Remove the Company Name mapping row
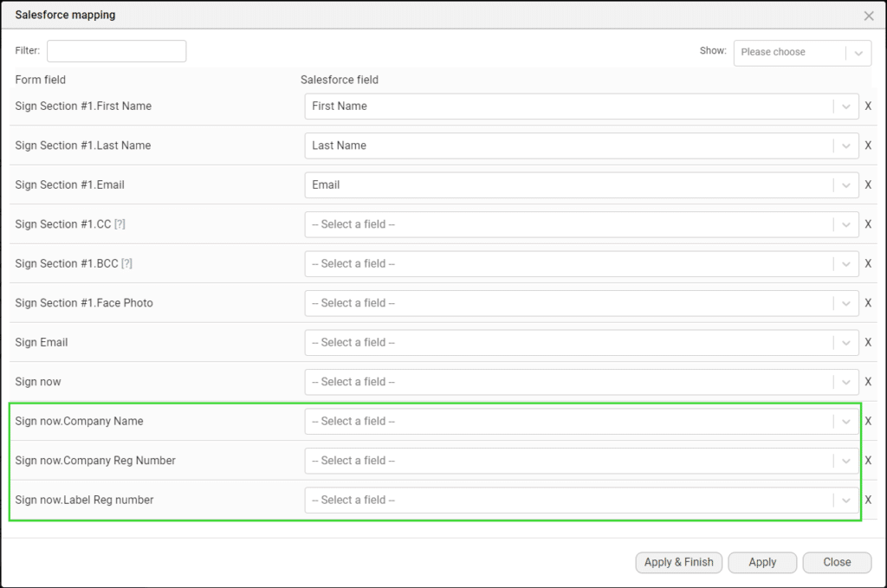The width and height of the screenshot is (887, 588). (x=868, y=422)
